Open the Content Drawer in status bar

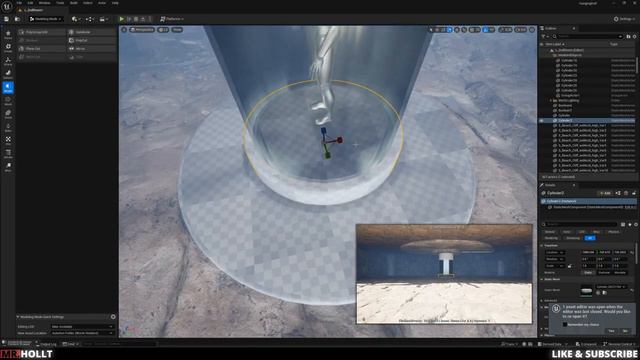tap(17, 344)
